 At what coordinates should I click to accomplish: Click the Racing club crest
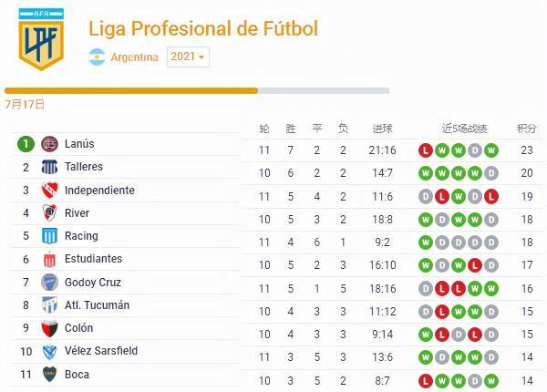50,236
